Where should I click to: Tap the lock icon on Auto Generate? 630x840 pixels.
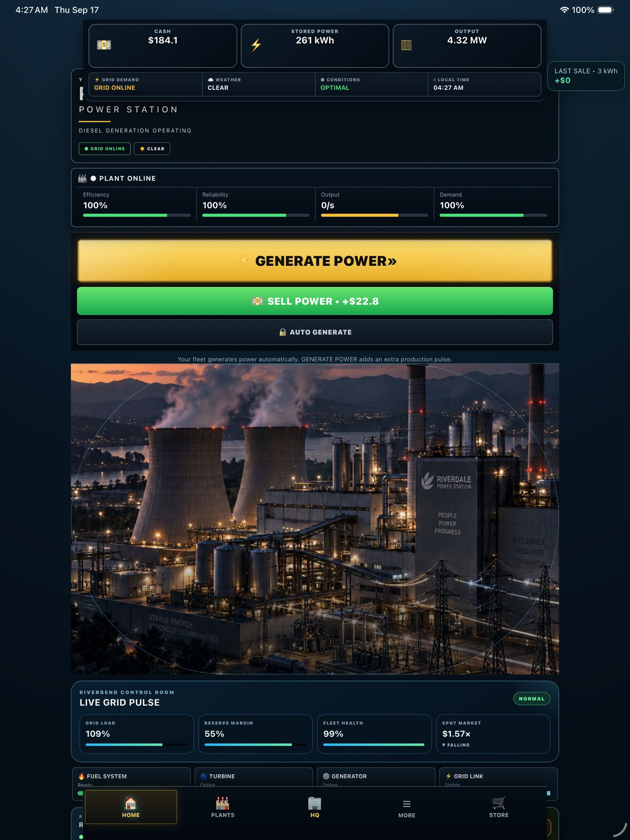[282, 332]
